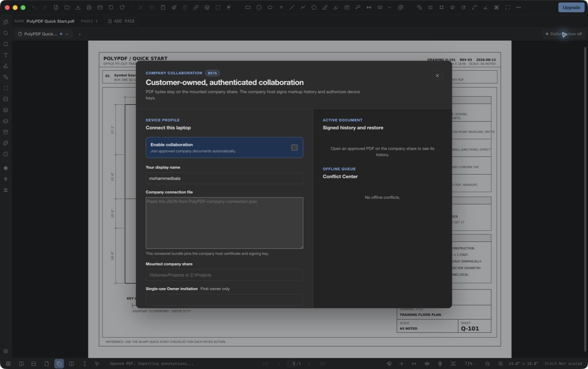Screen dimensions: 588x369
Task: Click the zoom out magnifier icon
Action: pyautogui.click(x=488, y=364)
